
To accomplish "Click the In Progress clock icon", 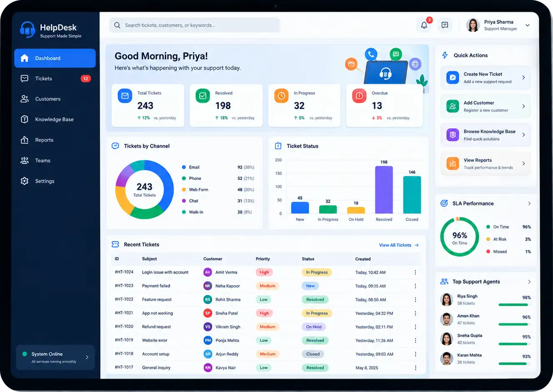I will pos(281,96).
